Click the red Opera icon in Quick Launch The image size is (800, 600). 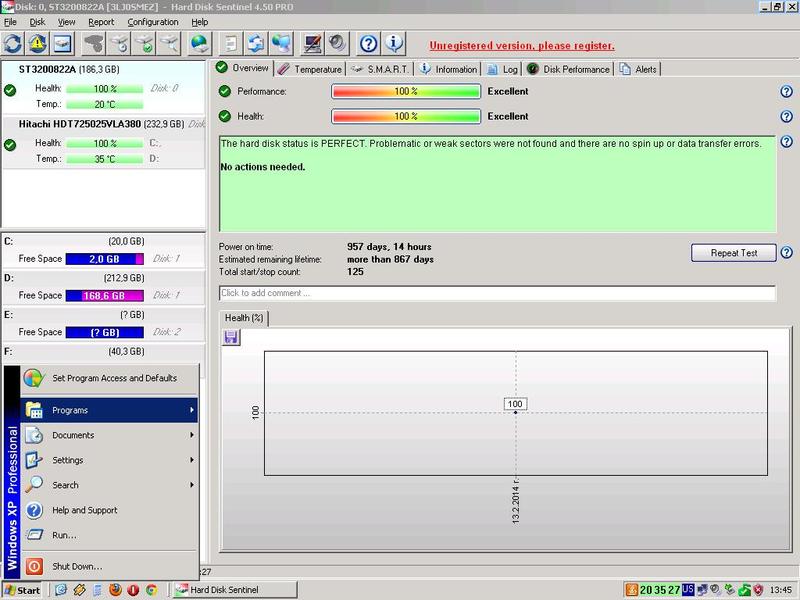coord(133,590)
